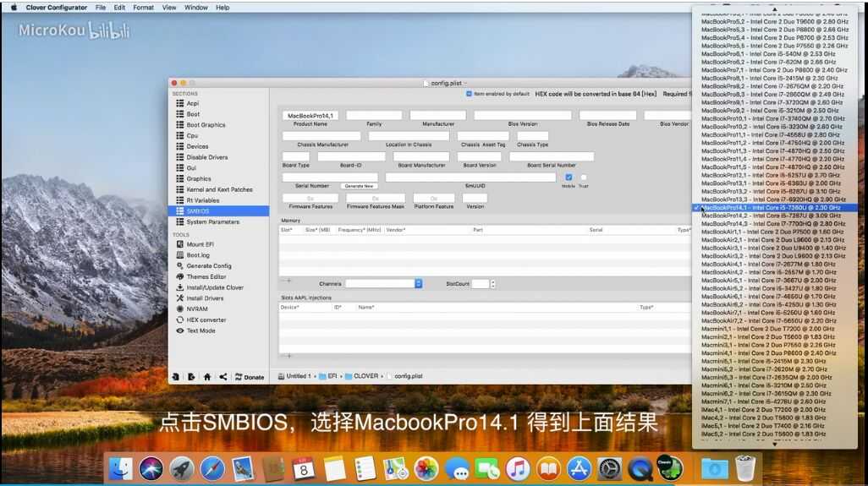Screen dimensions: 868x486
Task: Open the Themes Editor tool
Action: (x=206, y=277)
